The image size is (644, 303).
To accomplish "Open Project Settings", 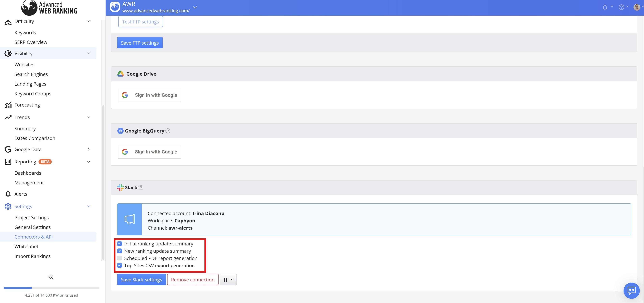I will [31, 218].
